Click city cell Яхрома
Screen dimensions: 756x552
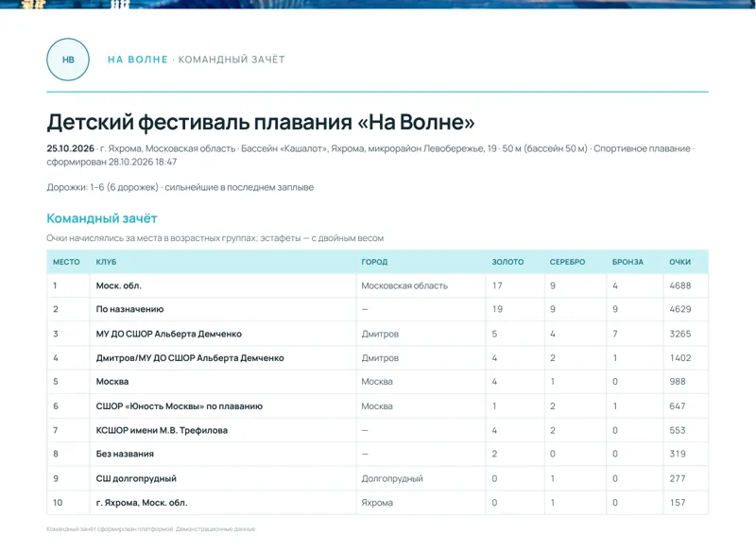[x=377, y=502]
